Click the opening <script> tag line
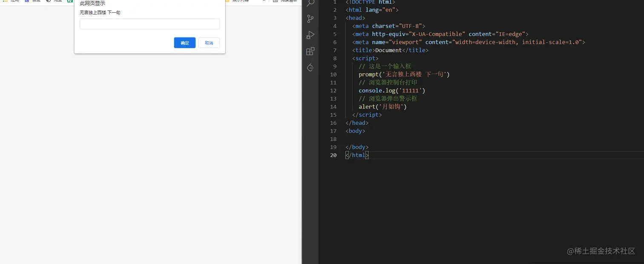644x264 pixels. pos(365,58)
